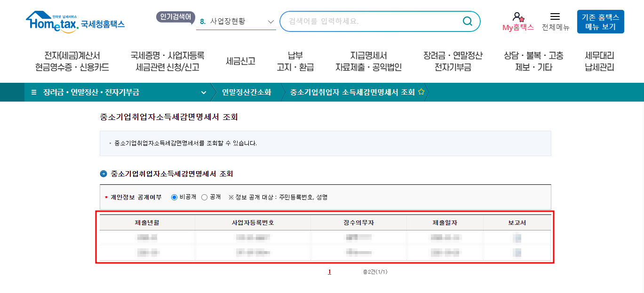Click the search magnifier icon
The height and width of the screenshot is (293, 644).
click(467, 21)
